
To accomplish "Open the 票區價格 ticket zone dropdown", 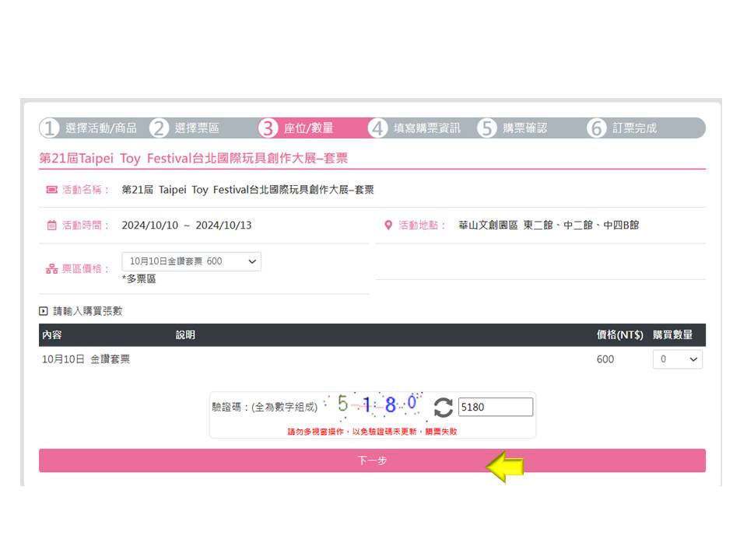I will coord(191,261).
